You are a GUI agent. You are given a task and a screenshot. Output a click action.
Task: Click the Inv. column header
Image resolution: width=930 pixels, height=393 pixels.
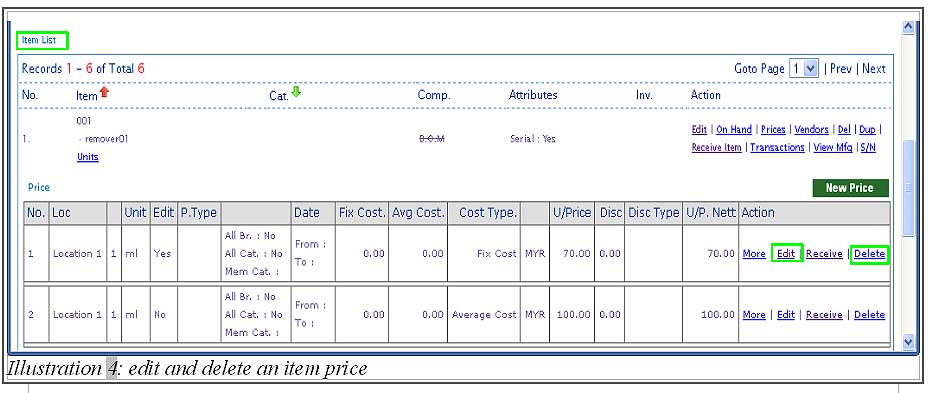[644, 95]
